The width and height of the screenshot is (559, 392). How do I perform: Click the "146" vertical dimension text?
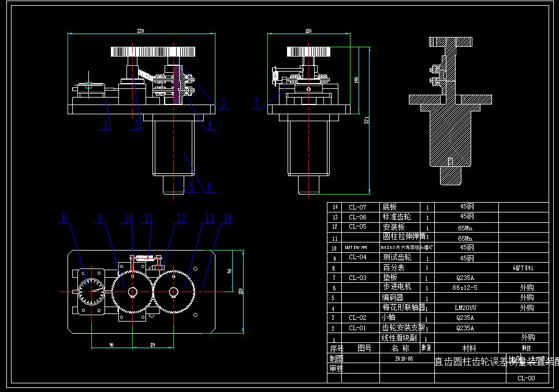(x=356, y=80)
